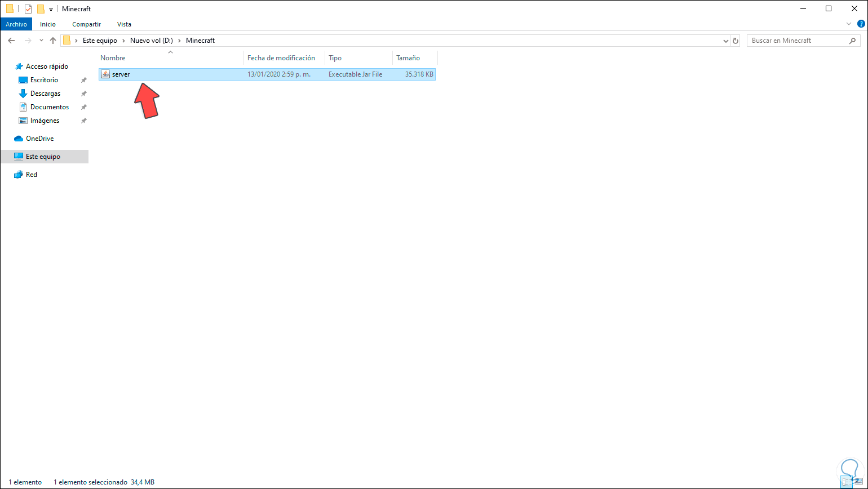Click Este equipo in the address path
Viewport: 868px width, 489px height.
[100, 41]
